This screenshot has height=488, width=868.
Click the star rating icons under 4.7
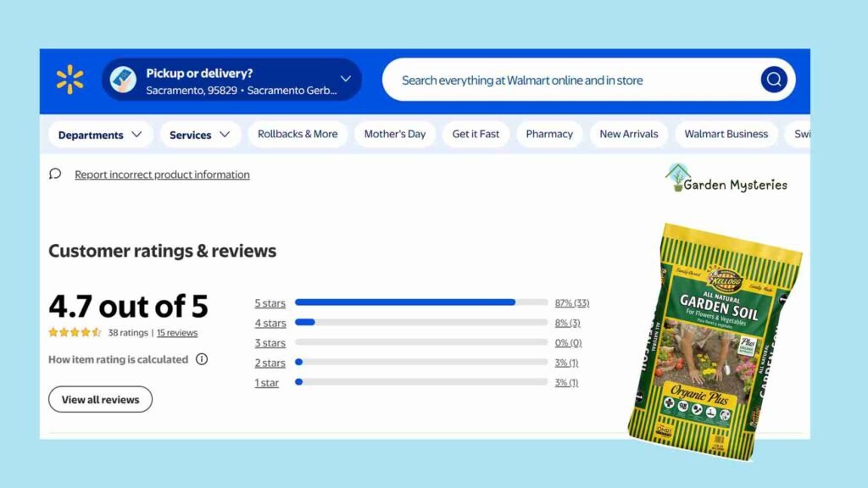point(75,332)
